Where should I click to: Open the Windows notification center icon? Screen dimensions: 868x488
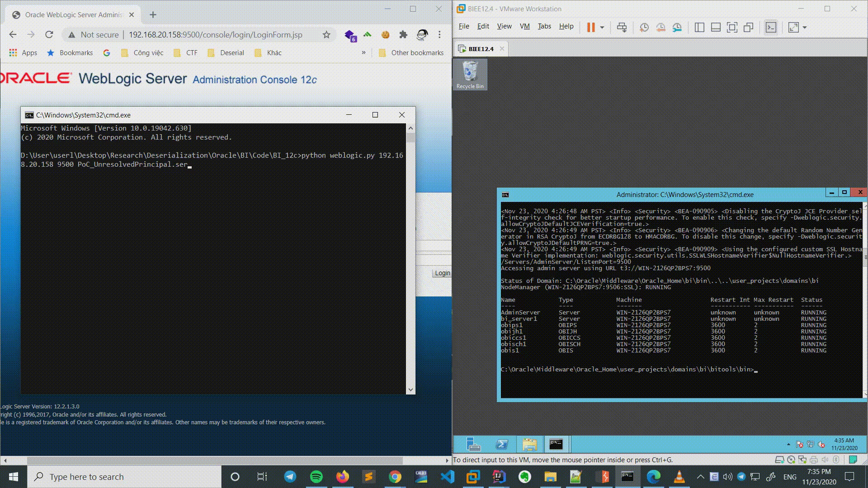pos(849,477)
